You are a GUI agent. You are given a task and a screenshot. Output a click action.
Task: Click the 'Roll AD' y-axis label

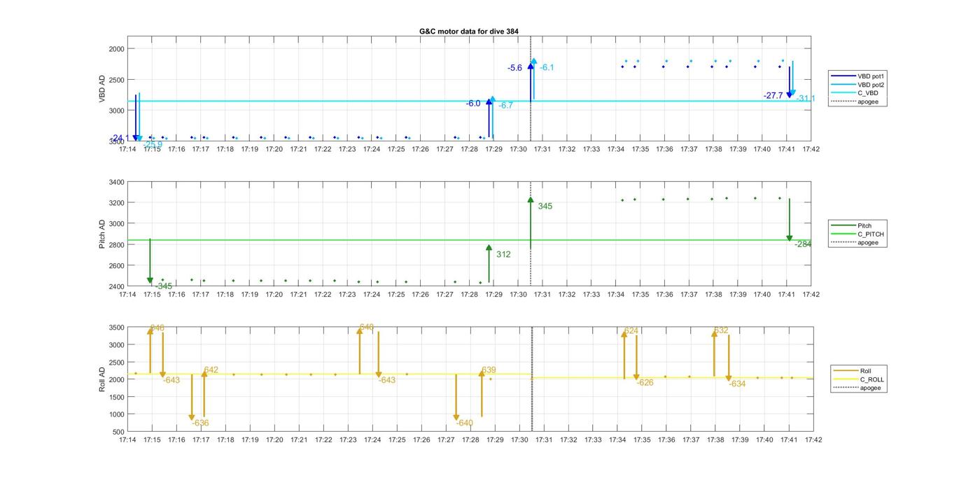point(103,379)
